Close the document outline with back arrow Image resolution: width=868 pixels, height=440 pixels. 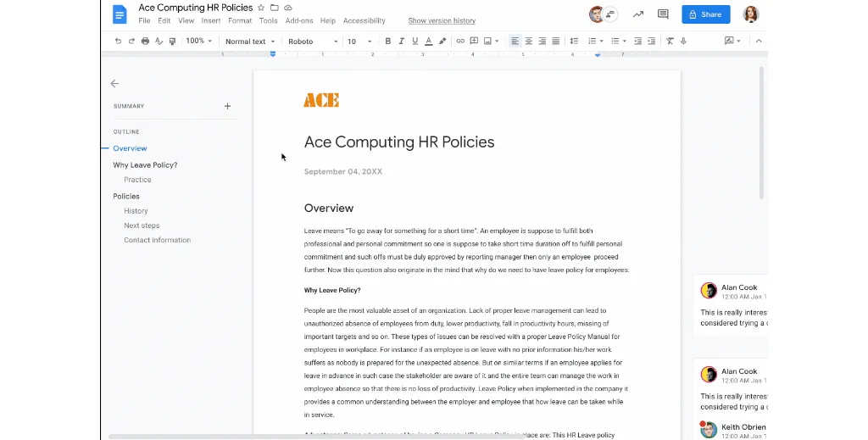[114, 84]
